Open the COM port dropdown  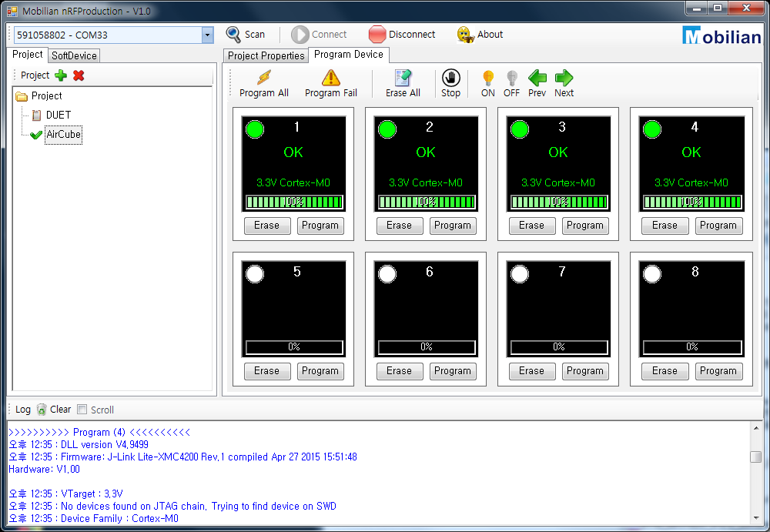[207, 35]
